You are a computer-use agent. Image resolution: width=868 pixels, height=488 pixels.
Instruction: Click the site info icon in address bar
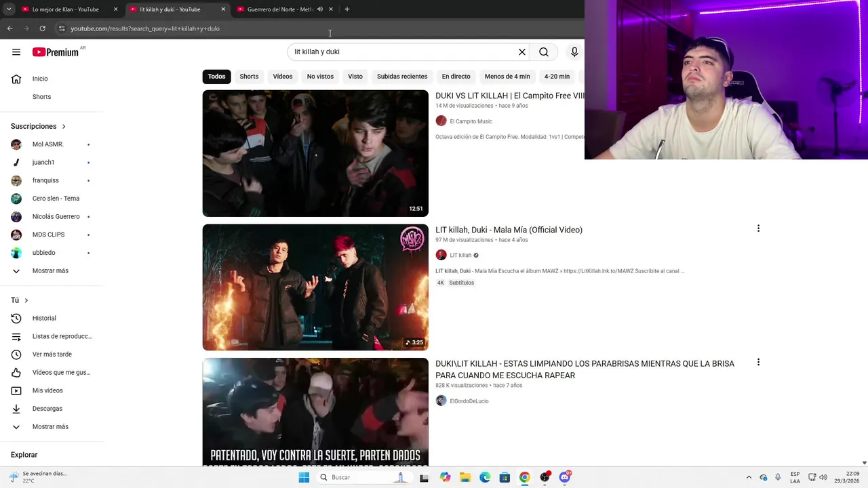click(62, 28)
